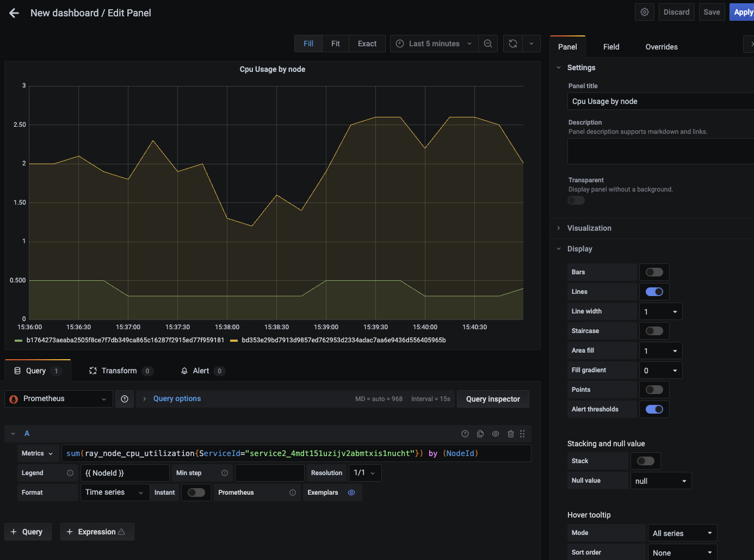This screenshot has width=754, height=560.
Task: Disable the Lines toggle
Action: 654,292
